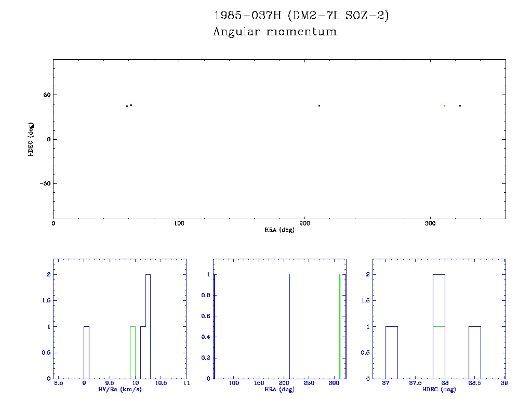Select the HDEC histogram bar at 37

click(x=392, y=352)
